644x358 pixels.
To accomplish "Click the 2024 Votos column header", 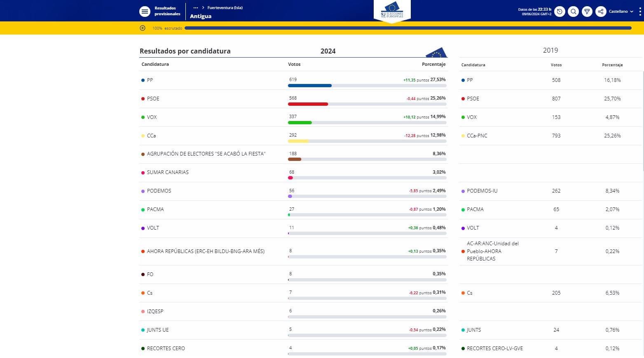I will [x=294, y=64].
